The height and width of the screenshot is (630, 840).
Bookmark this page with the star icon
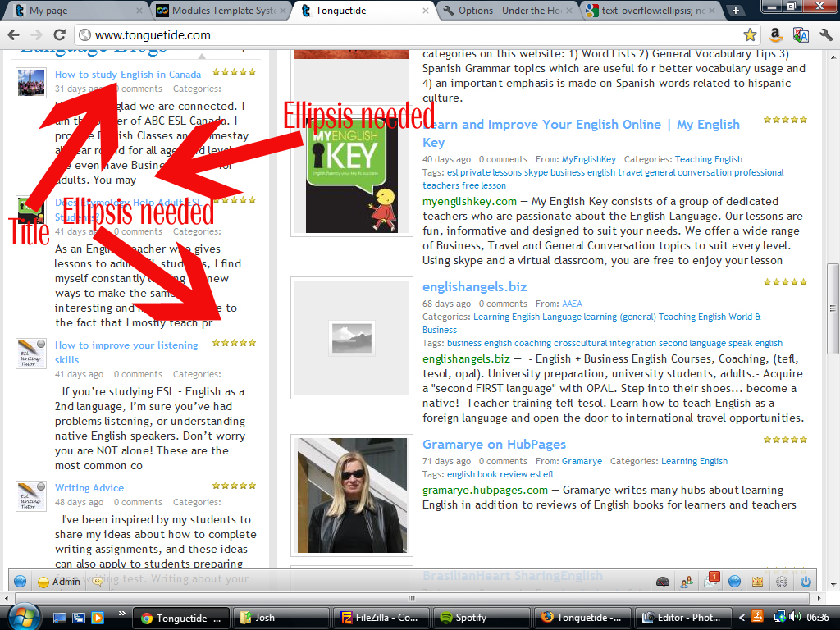750,34
